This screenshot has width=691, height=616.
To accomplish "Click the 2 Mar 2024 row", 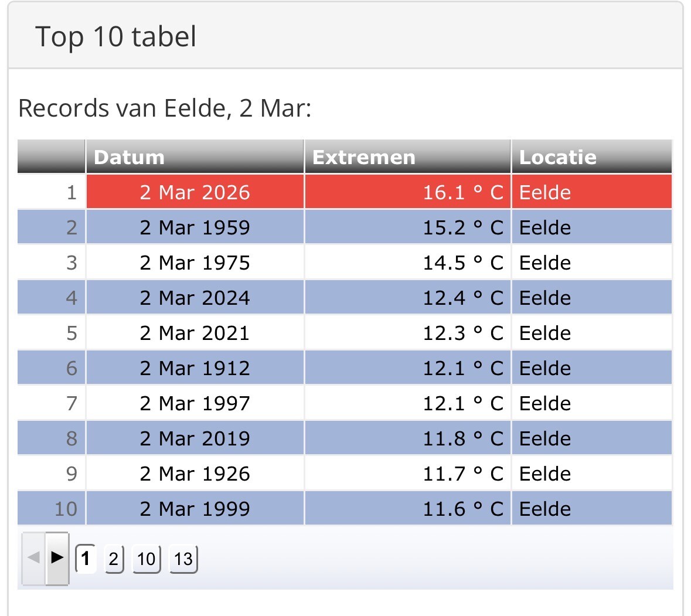I will 195,298.
